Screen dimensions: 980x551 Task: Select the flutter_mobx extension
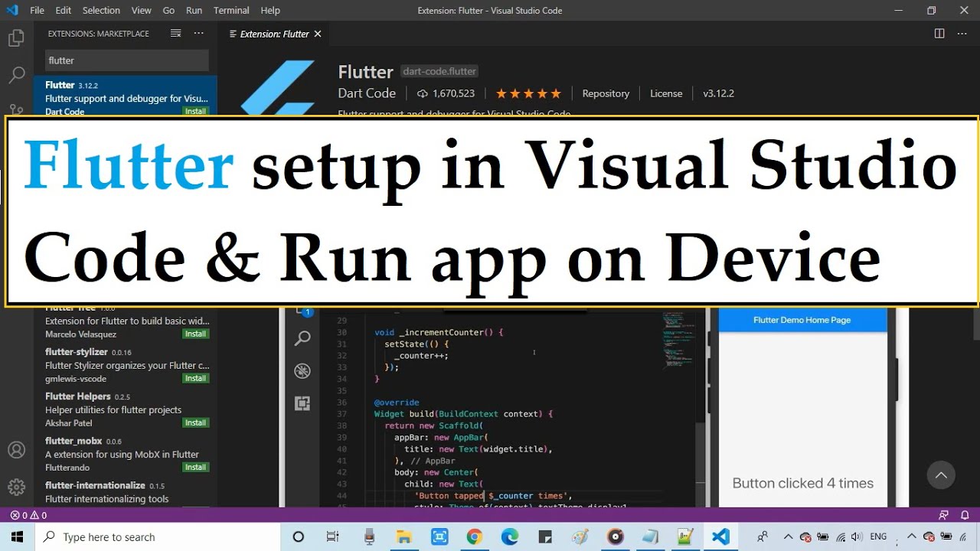click(x=126, y=454)
